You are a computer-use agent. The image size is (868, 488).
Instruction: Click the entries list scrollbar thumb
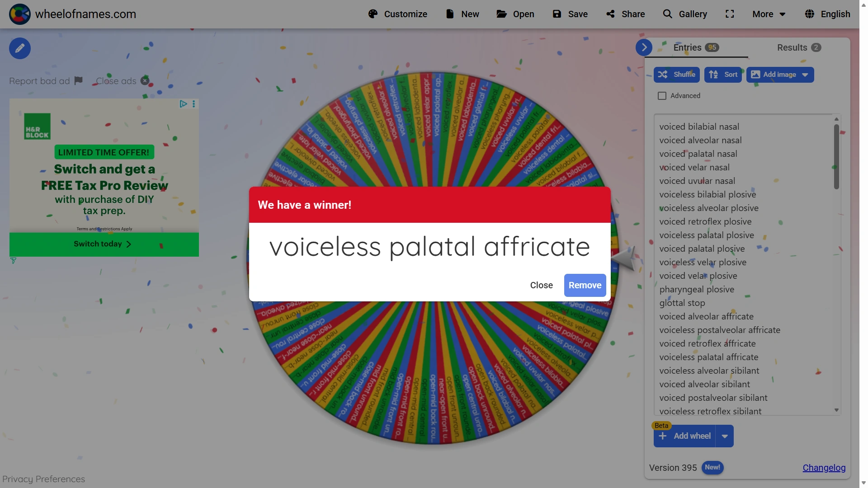click(x=836, y=156)
